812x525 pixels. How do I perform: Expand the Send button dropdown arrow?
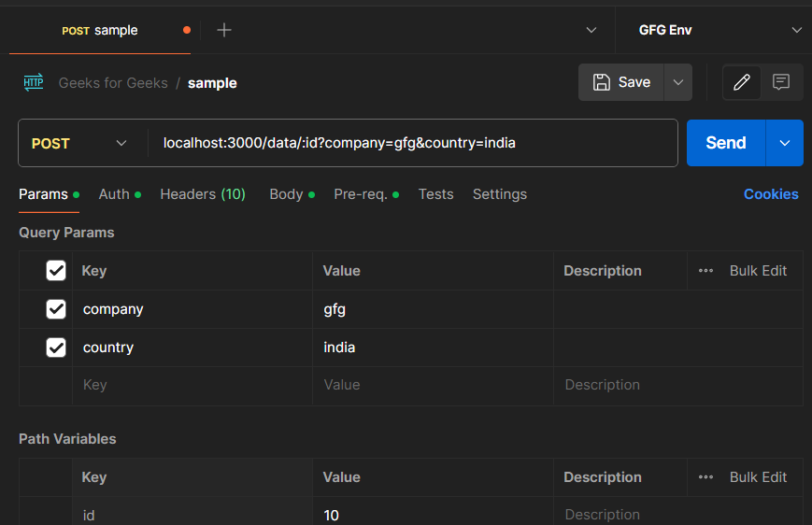click(785, 143)
